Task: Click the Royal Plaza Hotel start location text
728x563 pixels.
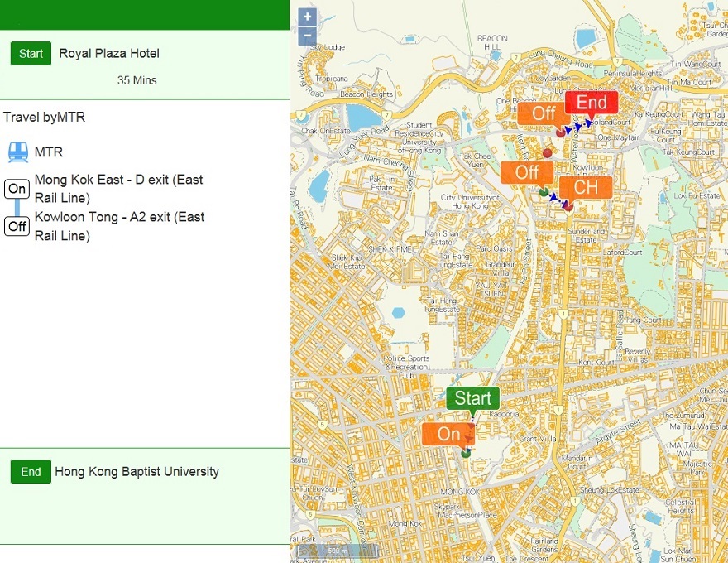Action: click(x=109, y=54)
